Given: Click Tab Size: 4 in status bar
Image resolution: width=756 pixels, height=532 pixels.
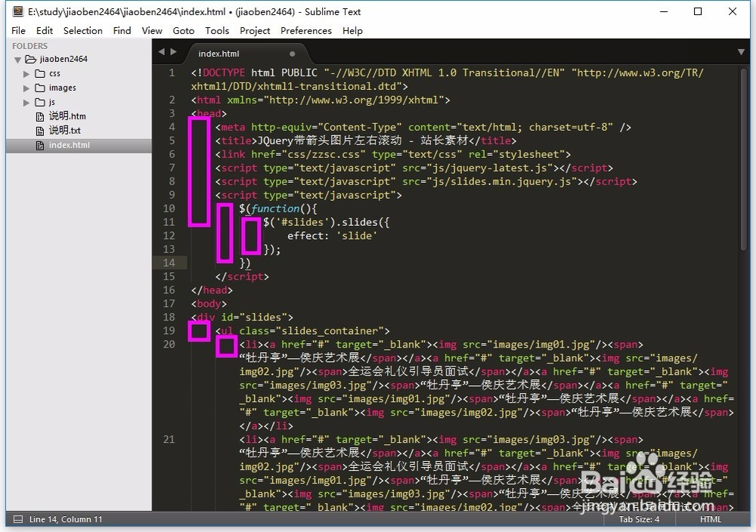Looking at the screenshot, I should point(639,519).
